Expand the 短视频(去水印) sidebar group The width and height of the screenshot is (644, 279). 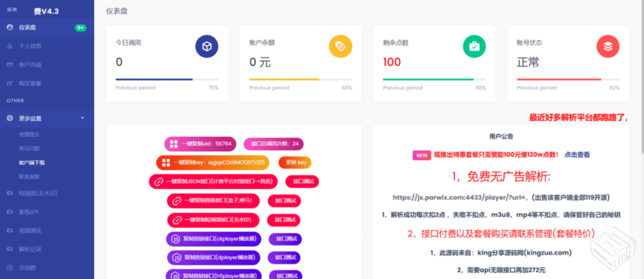[38, 193]
